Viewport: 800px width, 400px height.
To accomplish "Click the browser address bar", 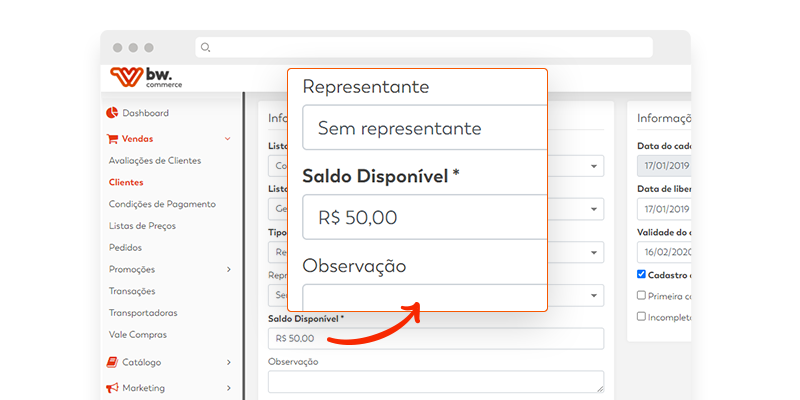I will pyautogui.click(x=424, y=47).
